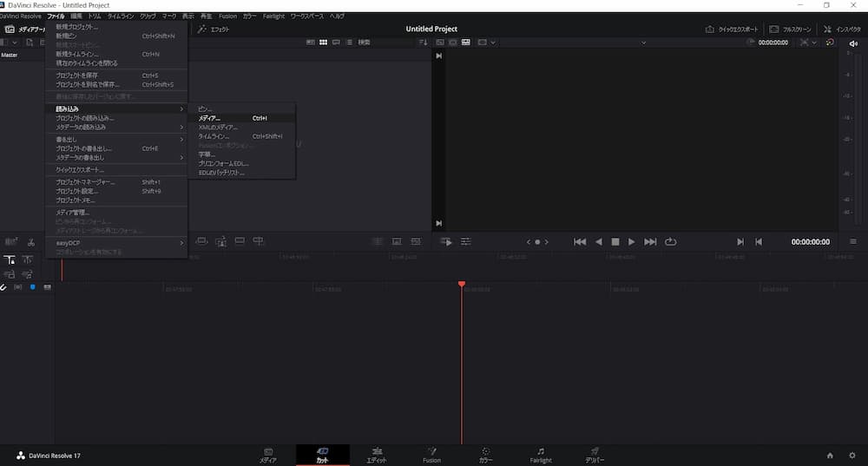Switch to the デリバー page tab
Screen dimensions: 868x466
595,455
